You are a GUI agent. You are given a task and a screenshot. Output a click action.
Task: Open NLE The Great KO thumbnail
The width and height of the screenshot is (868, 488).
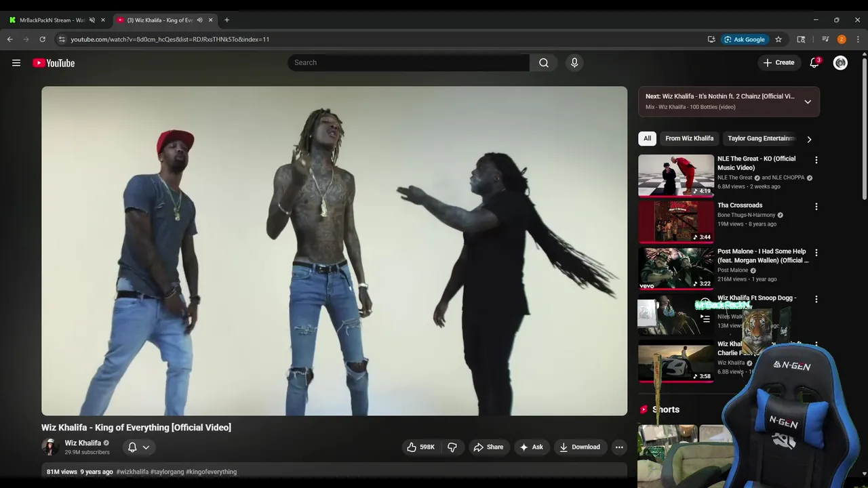(675, 176)
